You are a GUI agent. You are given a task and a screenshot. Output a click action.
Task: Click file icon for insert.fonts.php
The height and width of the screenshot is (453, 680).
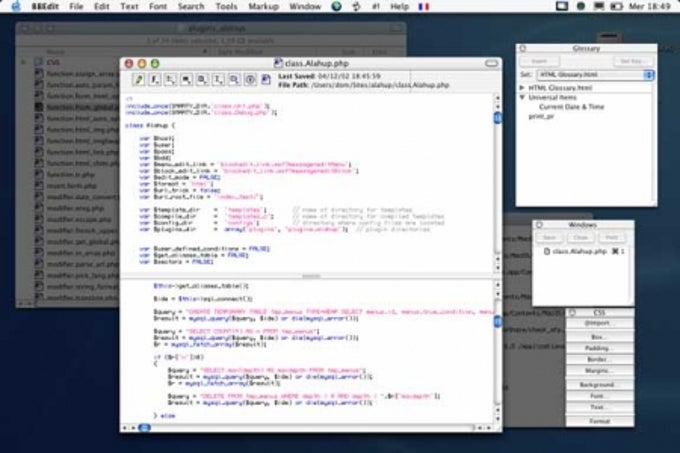click(x=39, y=186)
